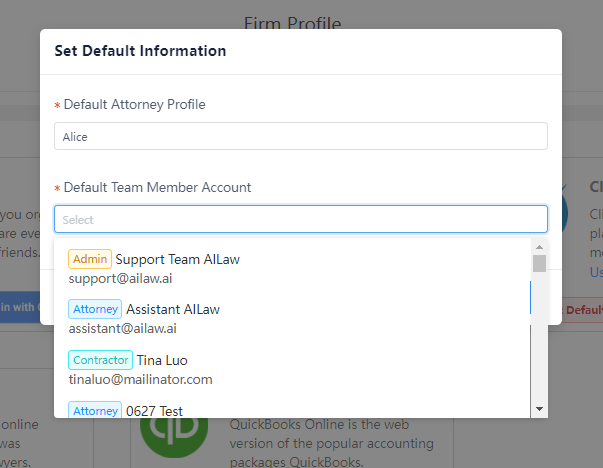Screen dimensions: 603x468
Task: Click the support@ailaw.ai email text
Action: 120,278
